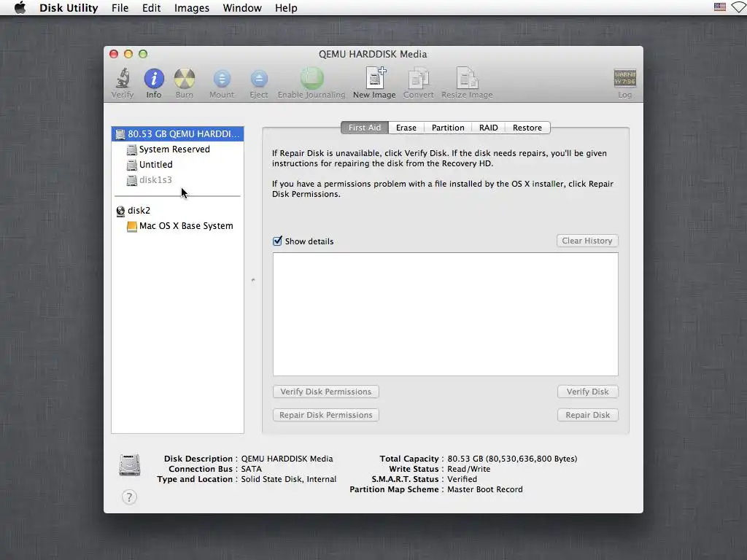Viewport: 747px width, 560px height.
Task: Click the Verify microscope icon
Action: pyautogui.click(x=123, y=78)
